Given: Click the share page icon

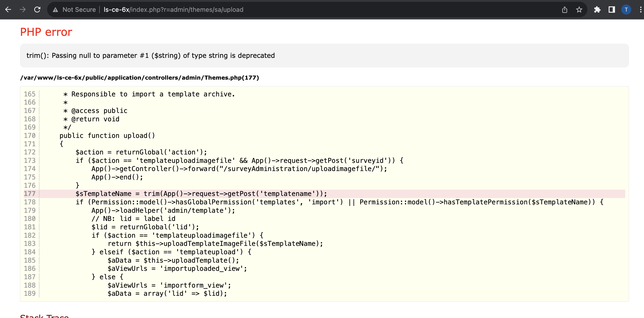Looking at the screenshot, I should (x=564, y=10).
